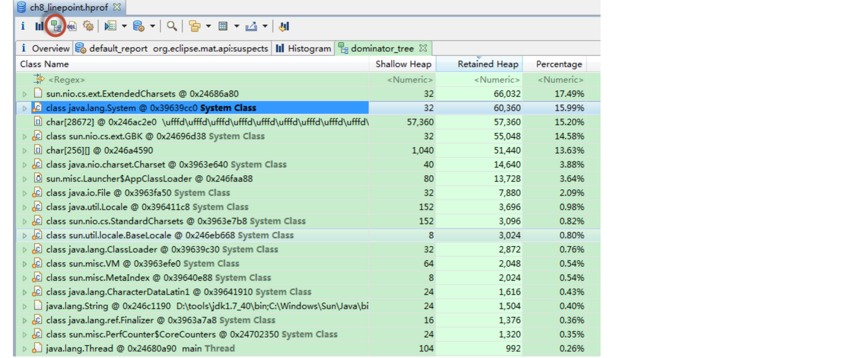Click Percentage Numeric filter field
The height and width of the screenshot is (358, 868).
[x=554, y=80]
